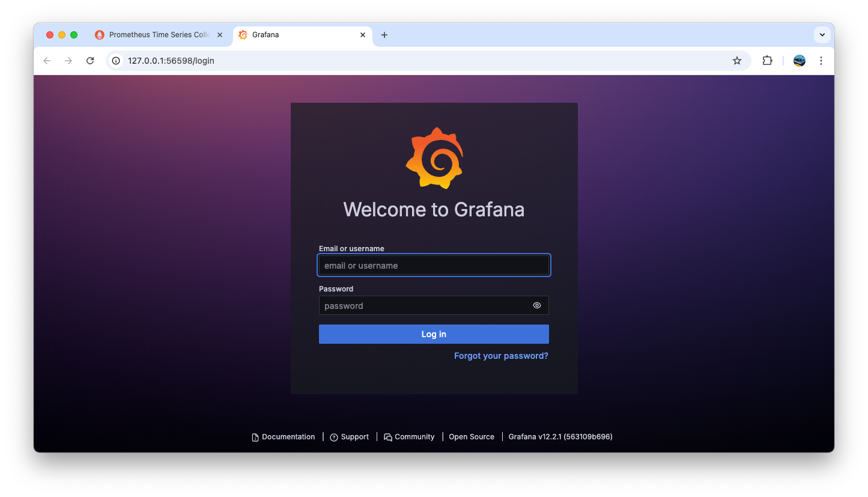
Task: Expand the tab search dropdown
Action: (x=822, y=35)
